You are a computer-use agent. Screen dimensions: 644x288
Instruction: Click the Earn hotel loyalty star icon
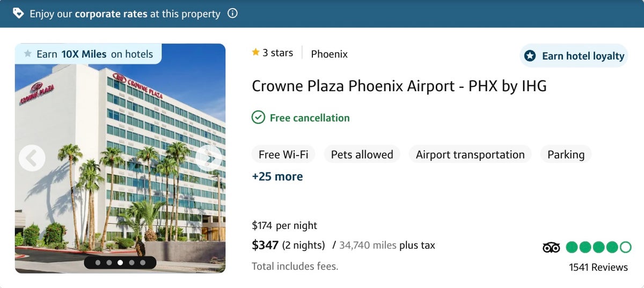[x=530, y=56]
